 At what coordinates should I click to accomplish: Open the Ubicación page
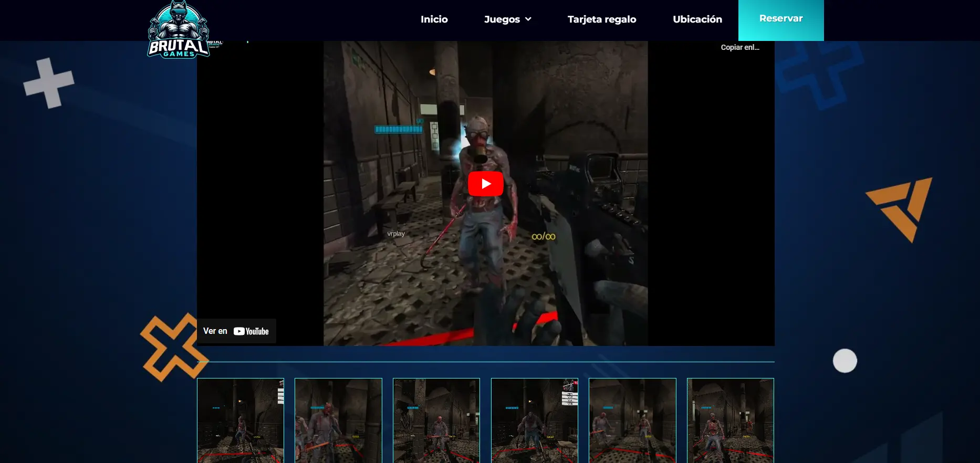(x=697, y=19)
